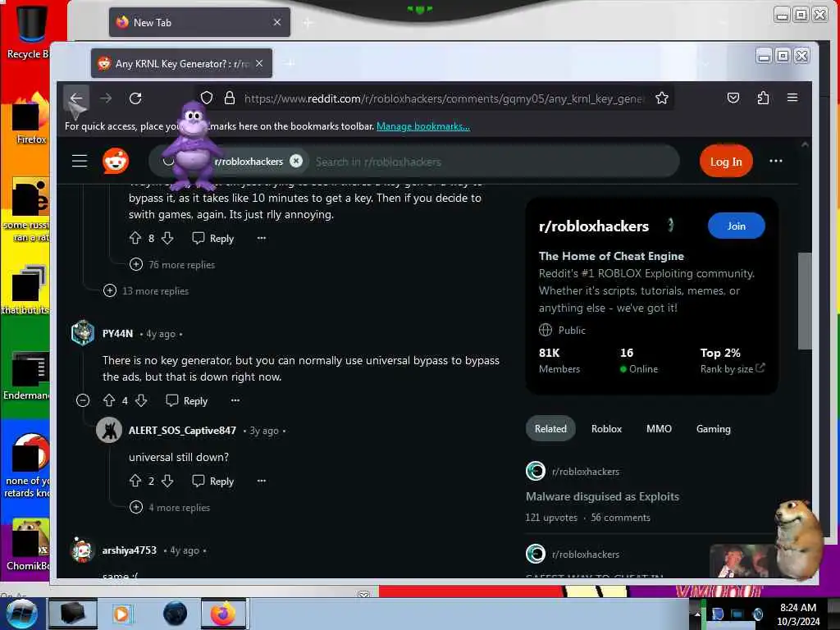The width and height of the screenshot is (840, 630).
Task: Go back with the browser back arrow
Action: (x=76, y=98)
